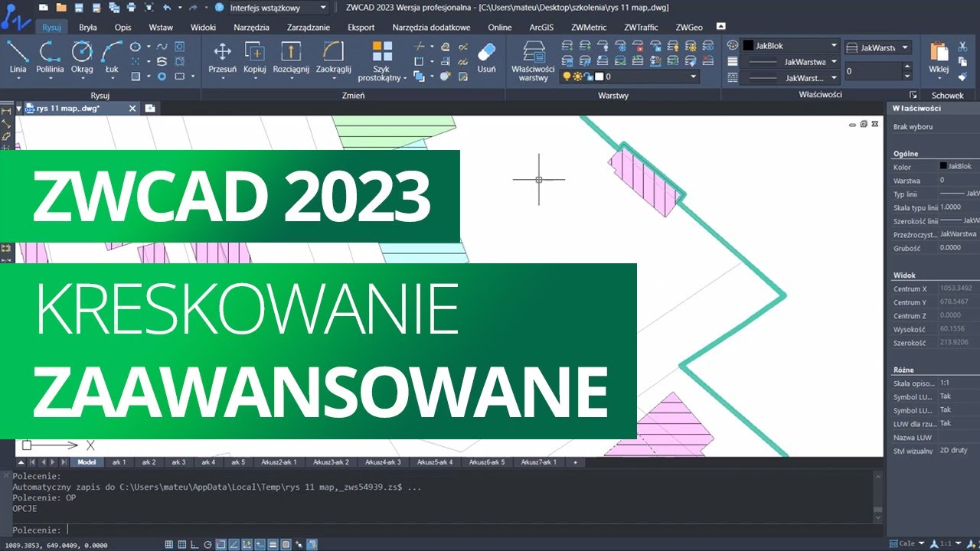Toggle polar tracking in status bar

click(x=207, y=544)
